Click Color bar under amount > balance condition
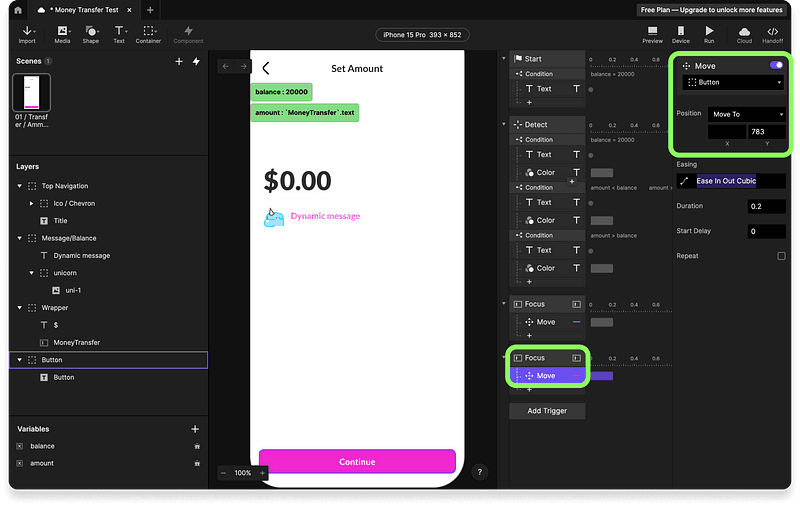The height and width of the screenshot is (507, 800). click(602, 268)
